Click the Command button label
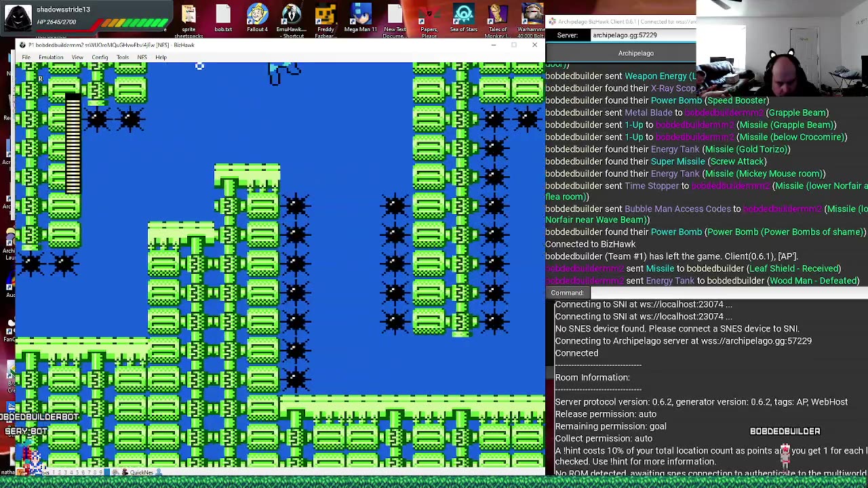The width and height of the screenshot is (868, 488). click(567, 293)
